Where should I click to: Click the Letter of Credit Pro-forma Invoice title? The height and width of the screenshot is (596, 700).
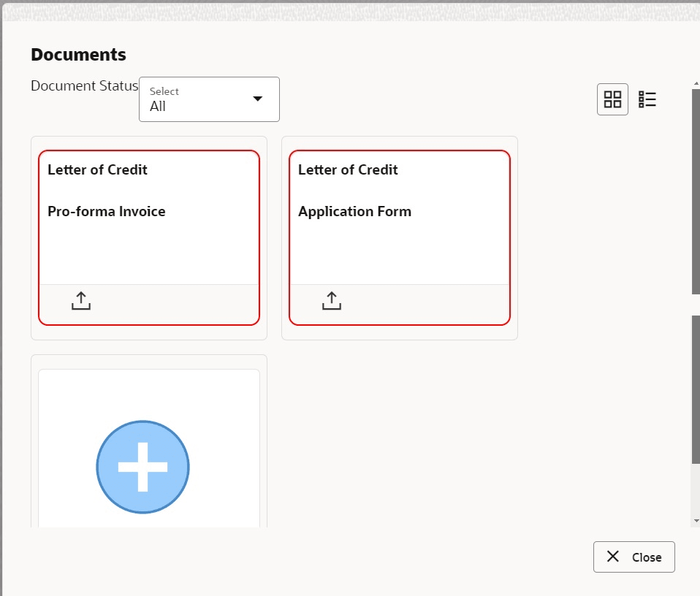point(106,190)
